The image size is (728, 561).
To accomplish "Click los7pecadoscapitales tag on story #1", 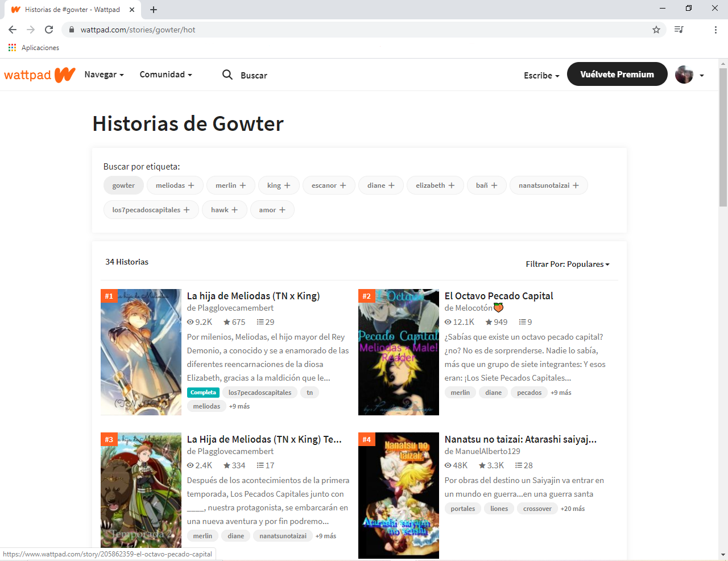I will (260, 393).
